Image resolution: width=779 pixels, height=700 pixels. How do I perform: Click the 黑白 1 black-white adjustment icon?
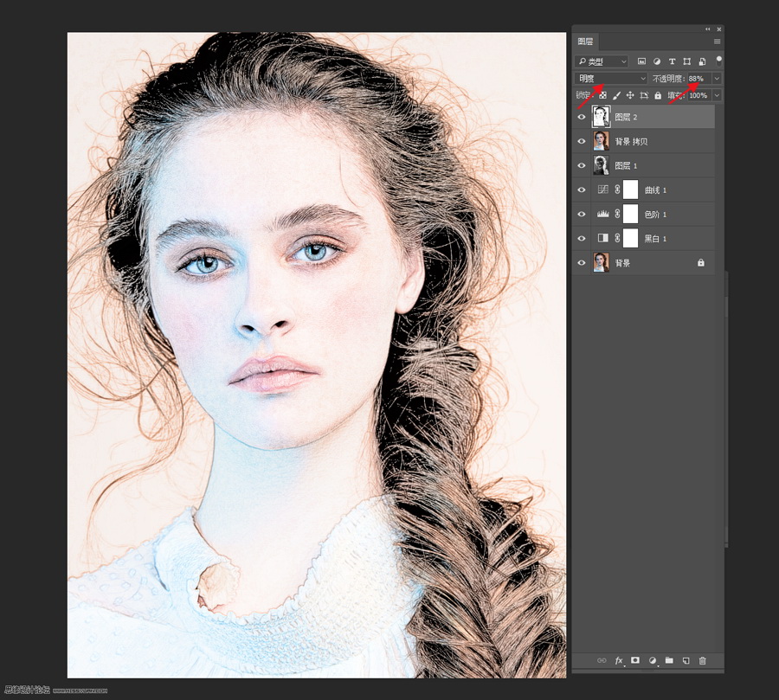point(602,238)
